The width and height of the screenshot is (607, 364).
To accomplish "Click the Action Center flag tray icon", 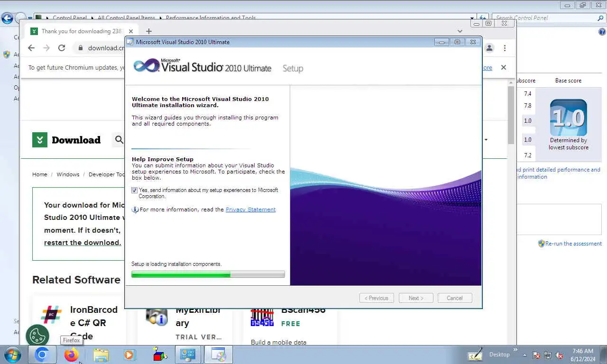I will pyautogui.click(x=536, y=355).
